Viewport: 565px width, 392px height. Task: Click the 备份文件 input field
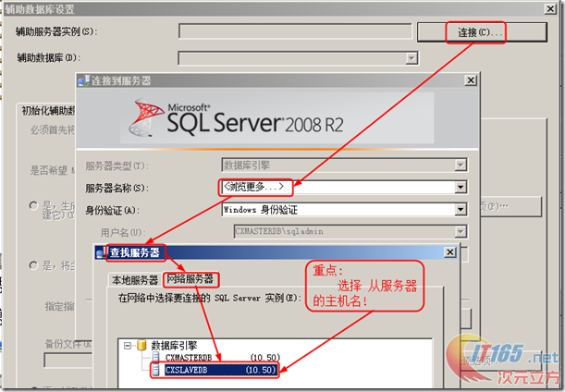tap(68, 360)
